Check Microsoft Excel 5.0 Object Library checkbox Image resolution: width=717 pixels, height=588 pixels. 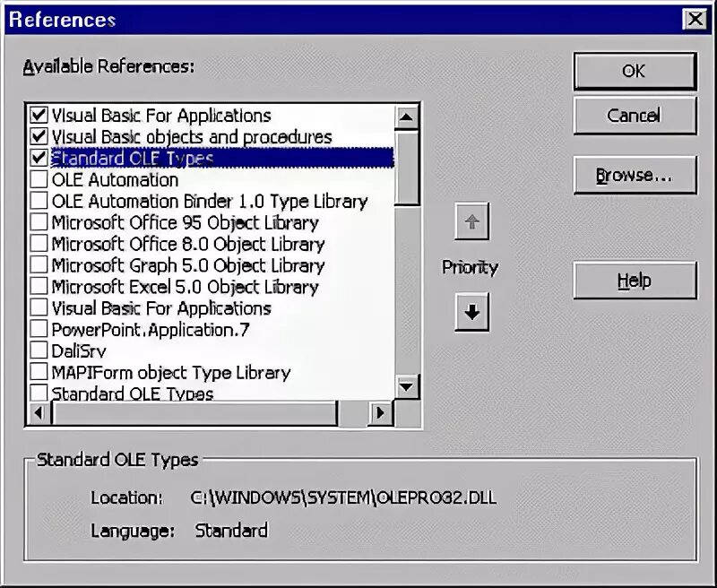coord(39,287)
